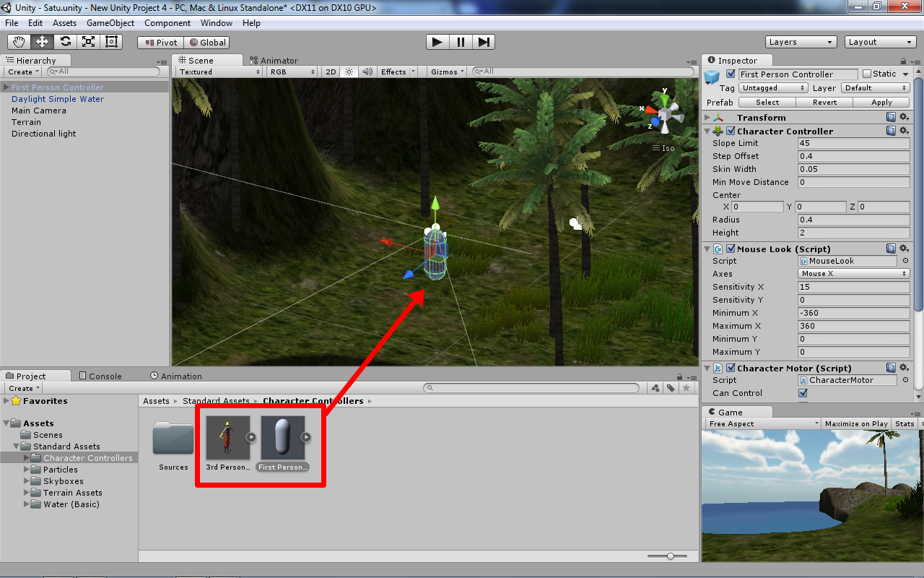Open Character Controller gear settings
Image resolution: width=924 pixels, height=578 pixels.
[904, 131]
